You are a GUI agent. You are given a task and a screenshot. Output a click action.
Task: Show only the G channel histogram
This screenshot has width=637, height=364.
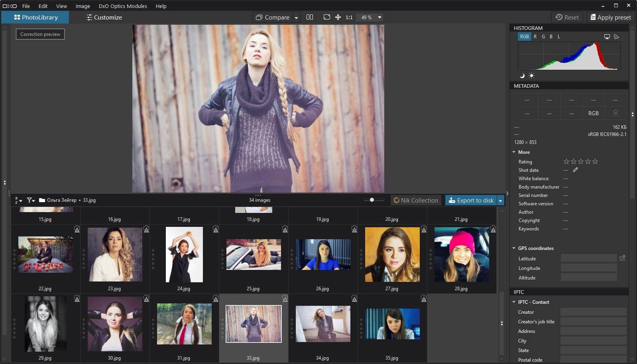pyautogui.click(x=543, y=37)
